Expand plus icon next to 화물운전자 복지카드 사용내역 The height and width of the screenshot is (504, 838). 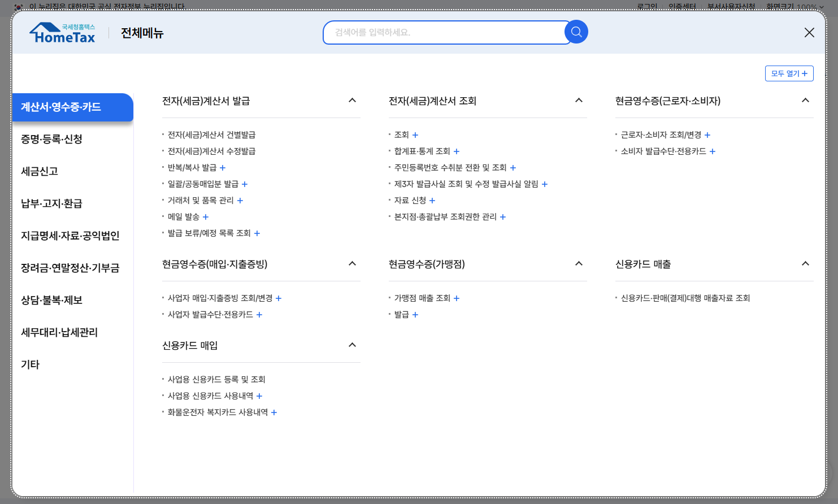274,412
